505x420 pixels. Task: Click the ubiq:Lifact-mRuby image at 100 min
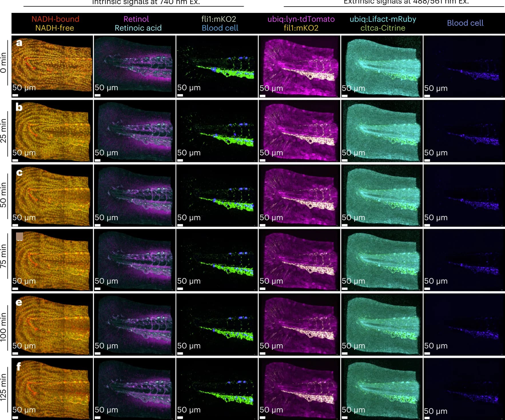382,325
